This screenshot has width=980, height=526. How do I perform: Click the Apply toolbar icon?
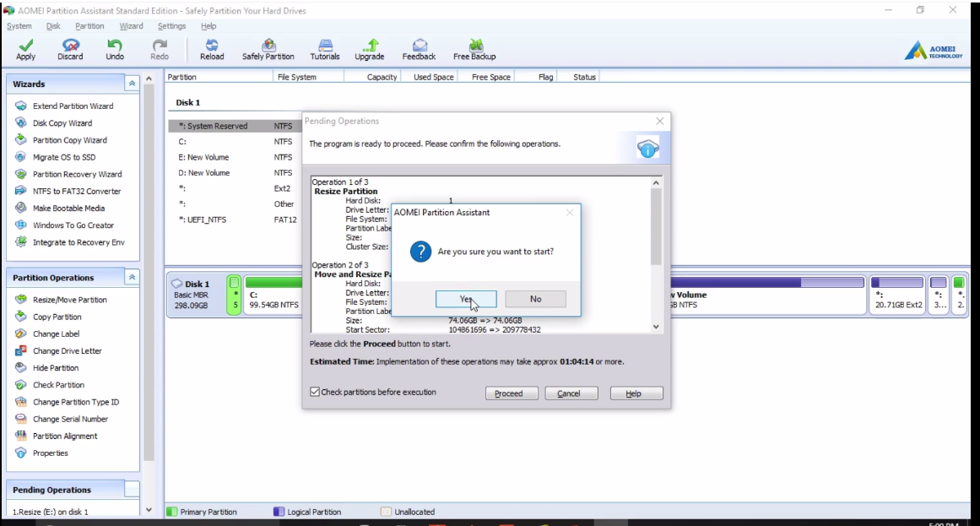click(25, 50)
